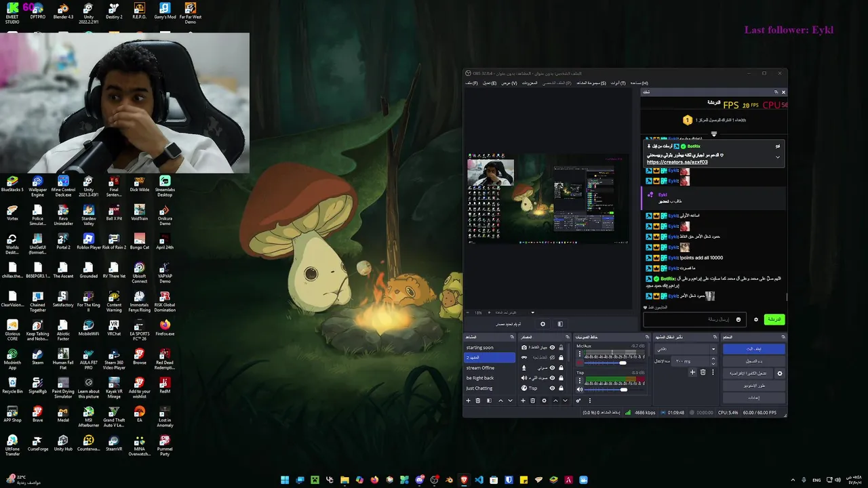Click start recording button in controls
Image resolution: width=868 pixels, height=488 pixels.
point(754,361)
